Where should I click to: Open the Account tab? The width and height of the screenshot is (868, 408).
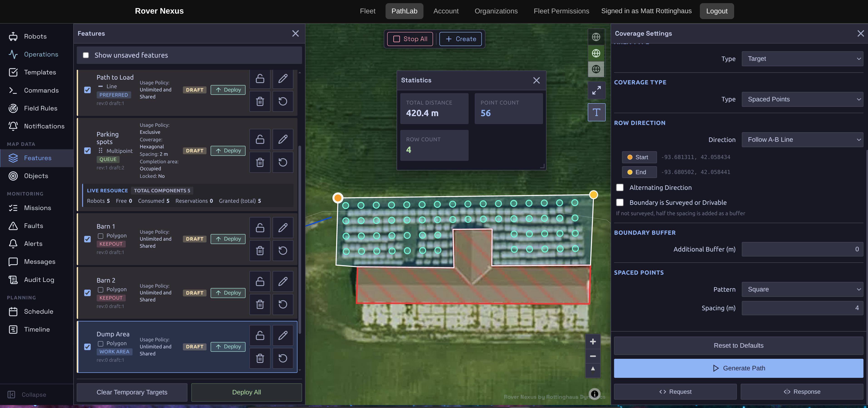pos(446,11)
